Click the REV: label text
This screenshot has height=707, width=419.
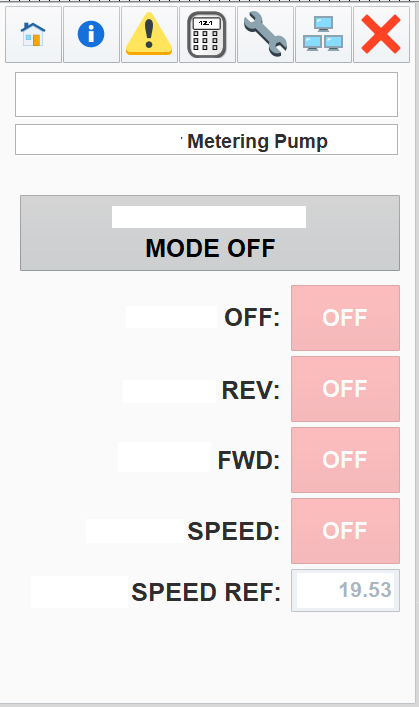[251, 390]
